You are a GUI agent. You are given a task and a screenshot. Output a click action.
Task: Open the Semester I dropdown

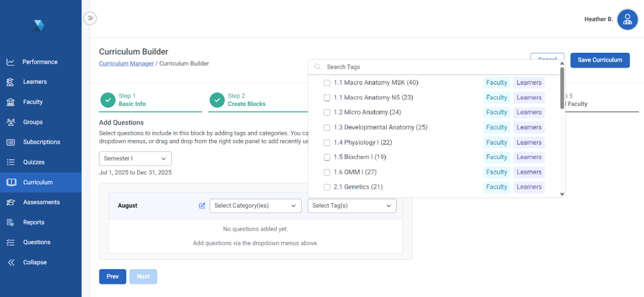point(135,159)
